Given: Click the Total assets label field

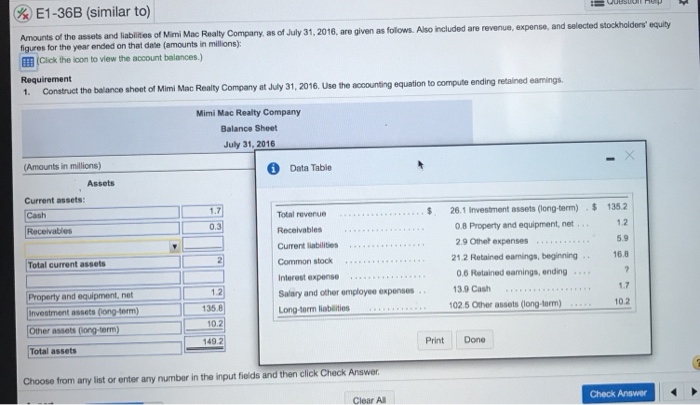Looking at the screenshot, I should [x=105, y=350].
